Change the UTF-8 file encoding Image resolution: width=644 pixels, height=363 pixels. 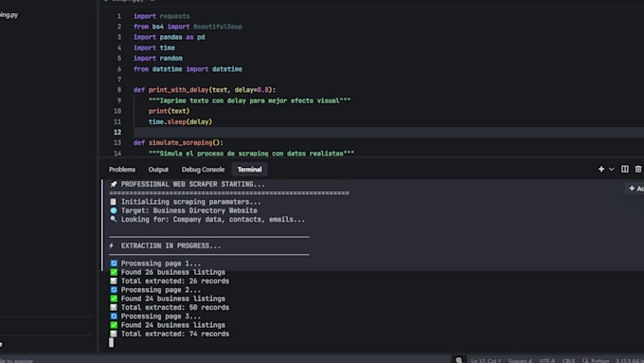tap(546, 360)
